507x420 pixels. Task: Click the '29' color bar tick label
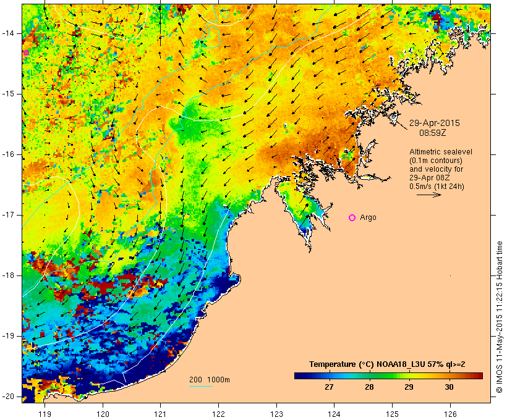point(409,387)
